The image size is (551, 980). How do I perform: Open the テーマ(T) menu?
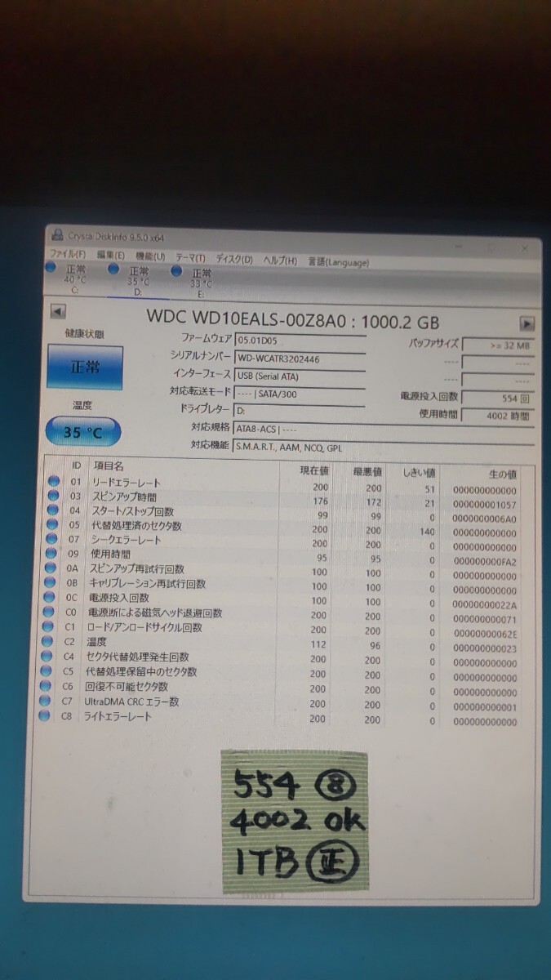tap(191, 258)
